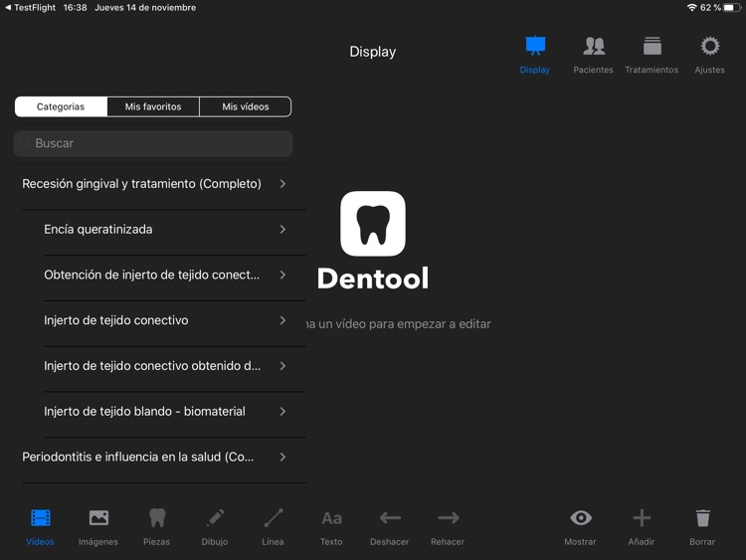Select the Piezas tooth tool

pos(157,517)
